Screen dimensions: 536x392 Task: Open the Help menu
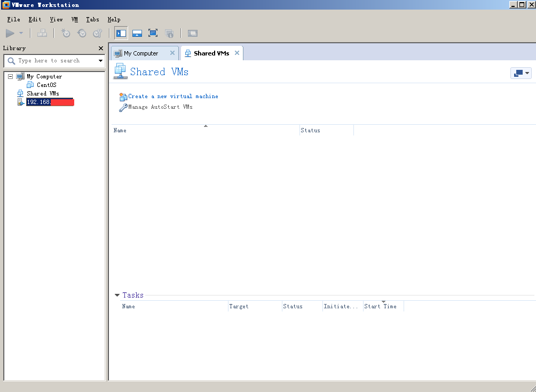point(114,19)
